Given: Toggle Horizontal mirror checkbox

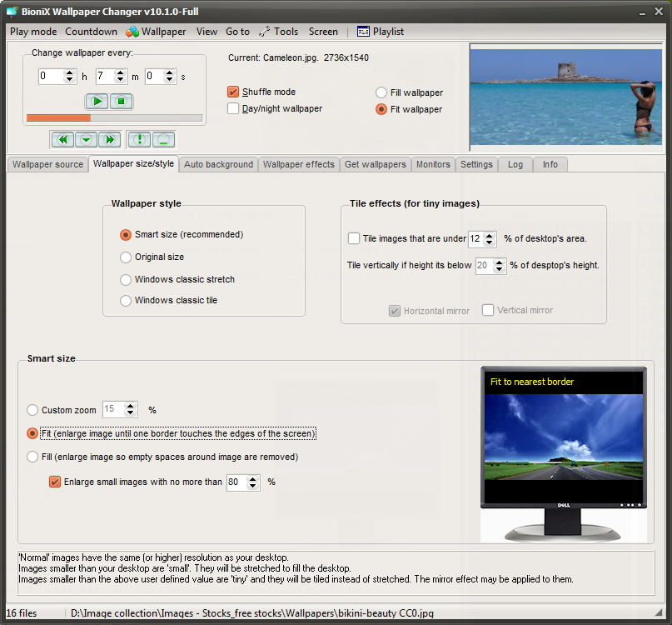Looking at the screenshot, I should pyautogui.click(x=394, y=311).
